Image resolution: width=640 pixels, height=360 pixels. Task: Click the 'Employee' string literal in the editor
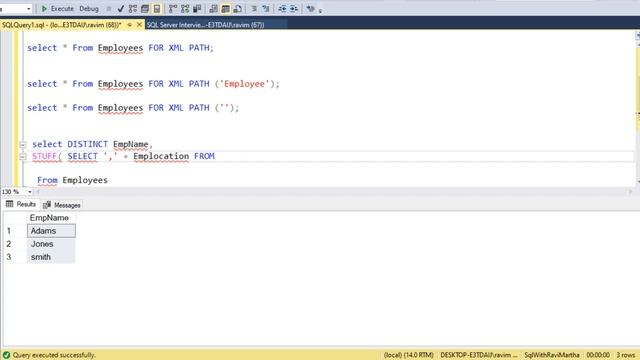click(x=244, y=84)
